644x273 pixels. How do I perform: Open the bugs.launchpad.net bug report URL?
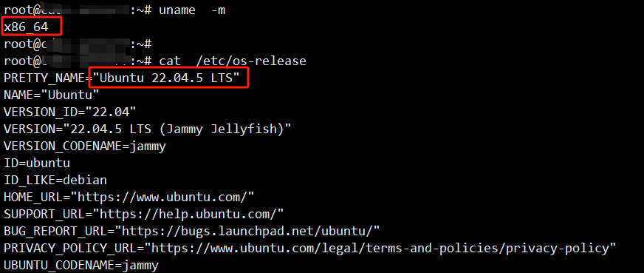click(250, 231)
